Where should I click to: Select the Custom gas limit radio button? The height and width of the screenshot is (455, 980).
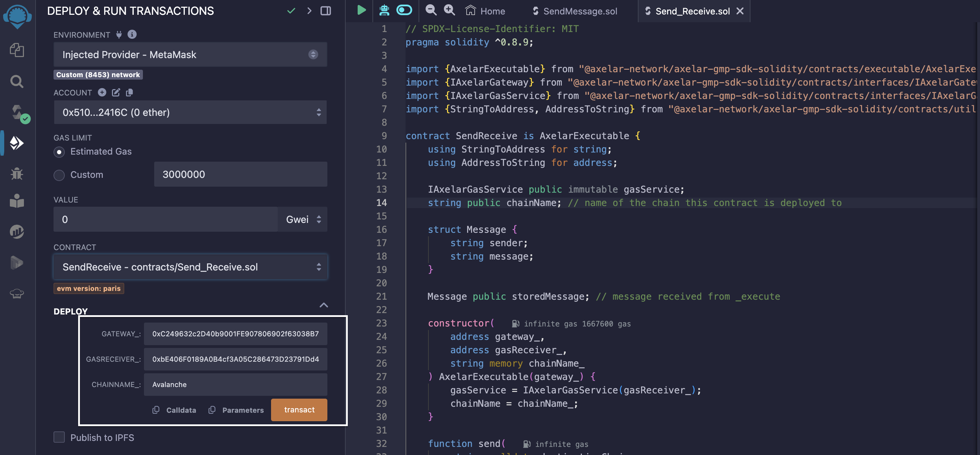coord(59,175)
